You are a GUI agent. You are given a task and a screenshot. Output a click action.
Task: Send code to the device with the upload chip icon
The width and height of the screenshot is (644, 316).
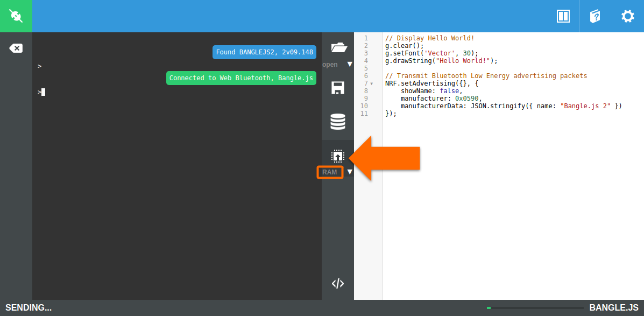coord(338,156)
